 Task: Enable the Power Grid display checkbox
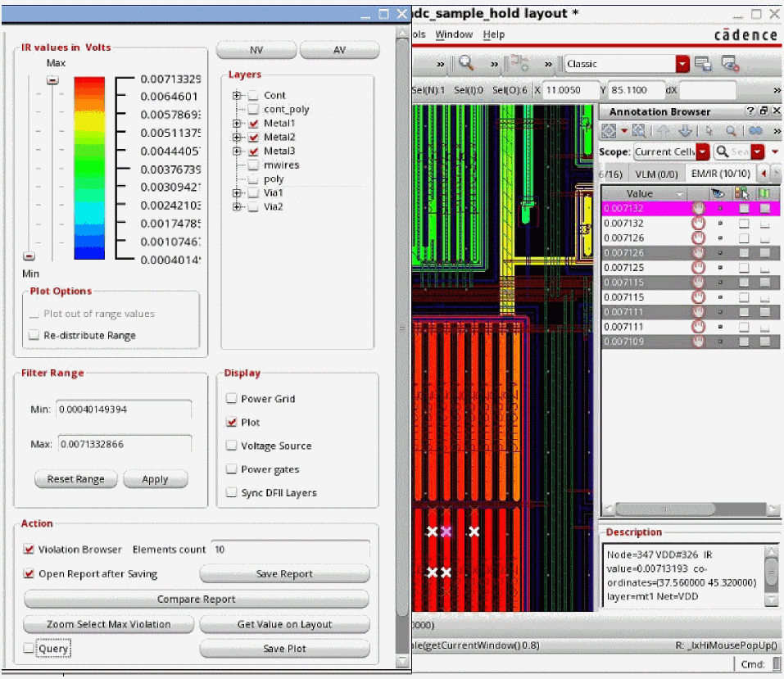[x=231, y=399]
